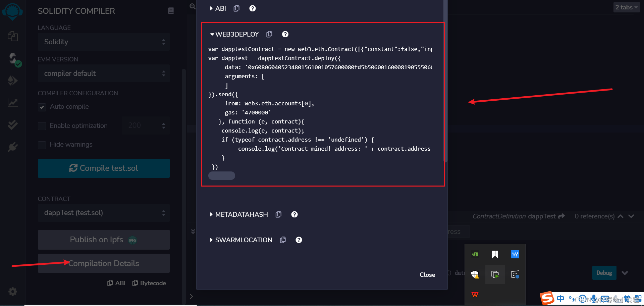Viewport: 644px width, 306px height.
Task: Click the zoom magnifier icon in editor
Action: click(193, 6)
